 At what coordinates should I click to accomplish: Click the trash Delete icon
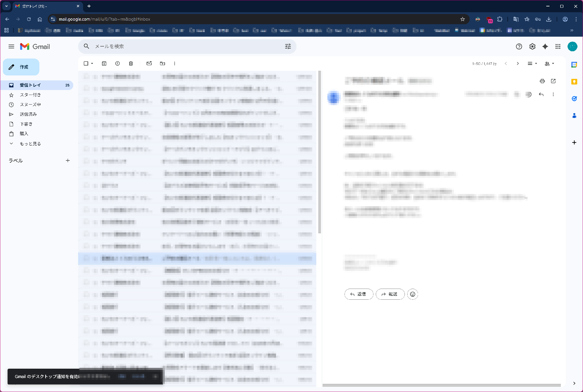tap(131, 63)
